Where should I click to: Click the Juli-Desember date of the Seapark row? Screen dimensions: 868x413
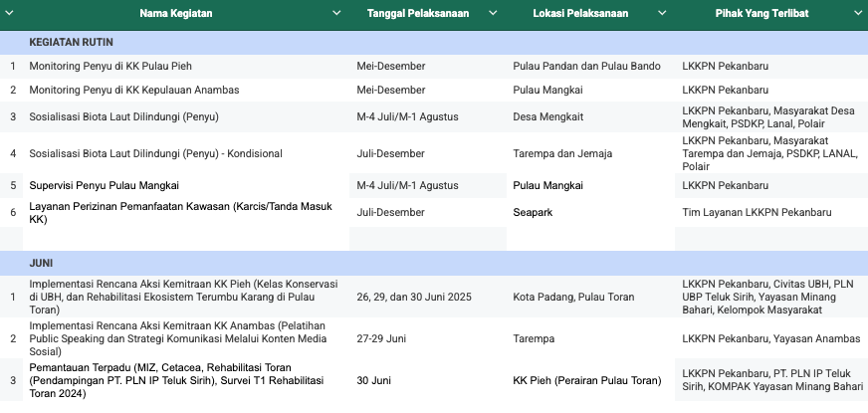click(428, 213)
